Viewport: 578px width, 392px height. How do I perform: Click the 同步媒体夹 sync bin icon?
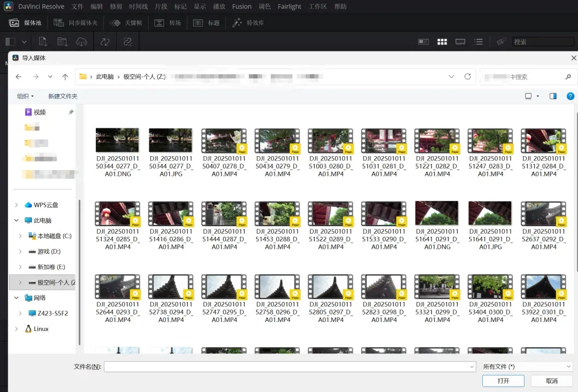click(x=59, y=23)
